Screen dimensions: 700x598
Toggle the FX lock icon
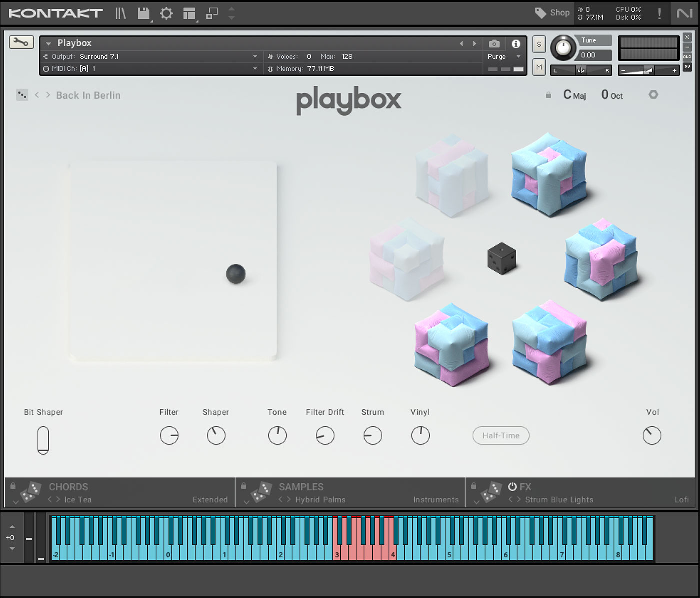[x=474, y=485]
